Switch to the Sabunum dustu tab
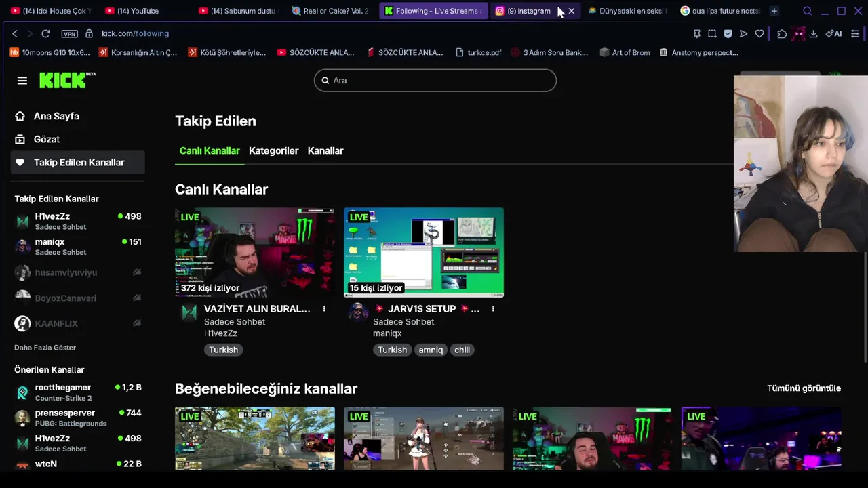The image size is (868, 488). (237, 11)
